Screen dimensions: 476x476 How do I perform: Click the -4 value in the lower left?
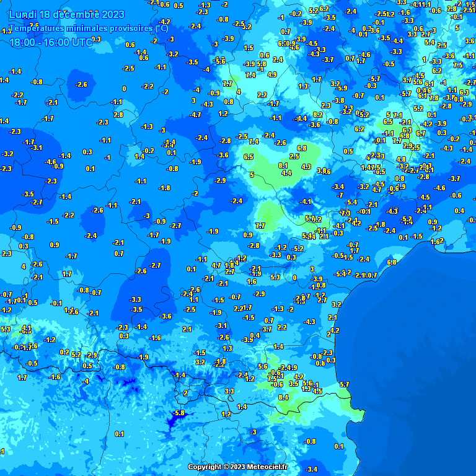pyautogui.click(x=86, y=381)
